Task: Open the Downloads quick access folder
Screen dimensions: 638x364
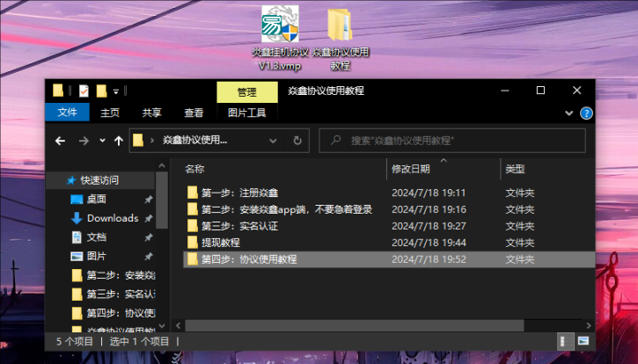Action: pos(112,218)
